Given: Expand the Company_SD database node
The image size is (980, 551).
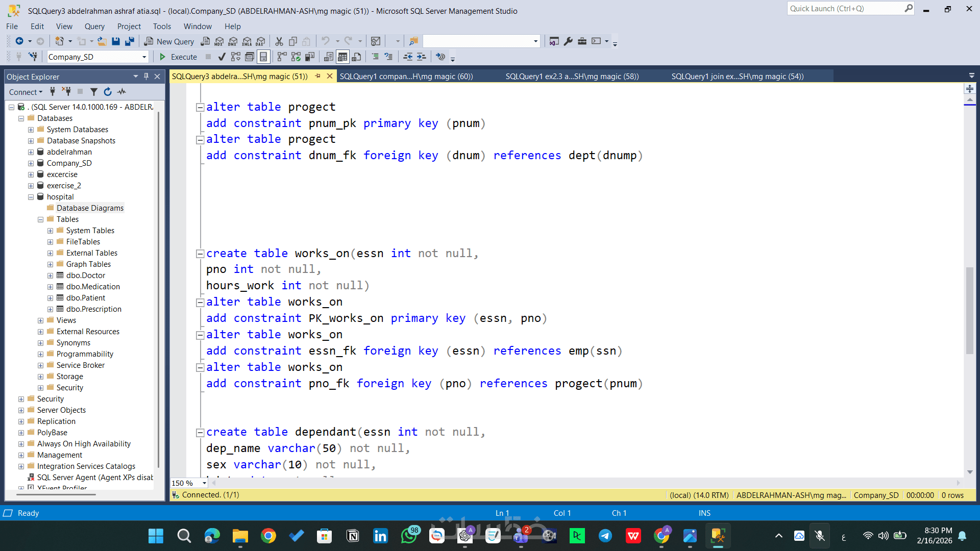Looking at the screenshot, I should [x=31, y=163].
